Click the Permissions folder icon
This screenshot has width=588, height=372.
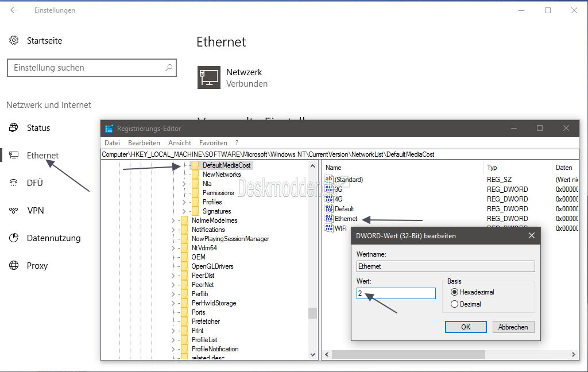(195, 193)
